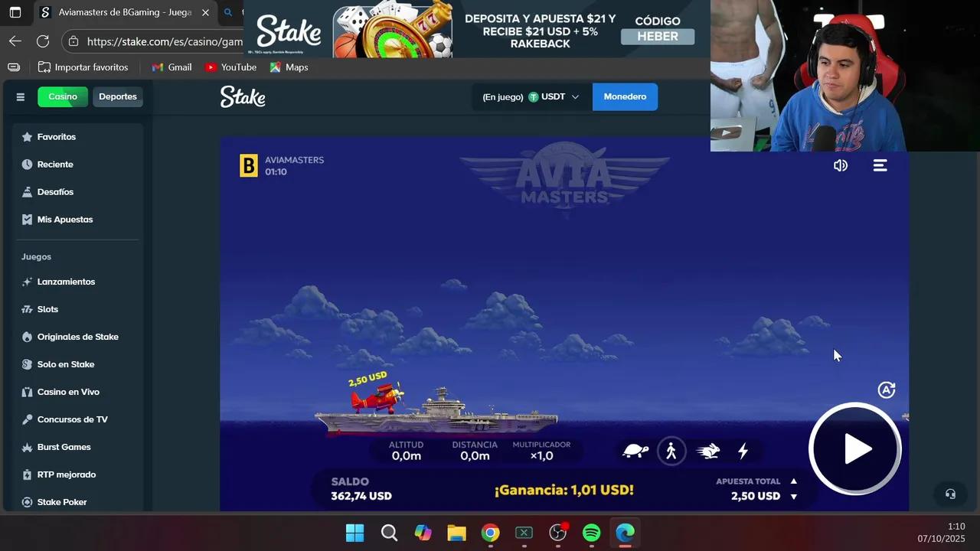
Task: Click the Originales de Stake flame icon
Action: (x=28, y=337)
